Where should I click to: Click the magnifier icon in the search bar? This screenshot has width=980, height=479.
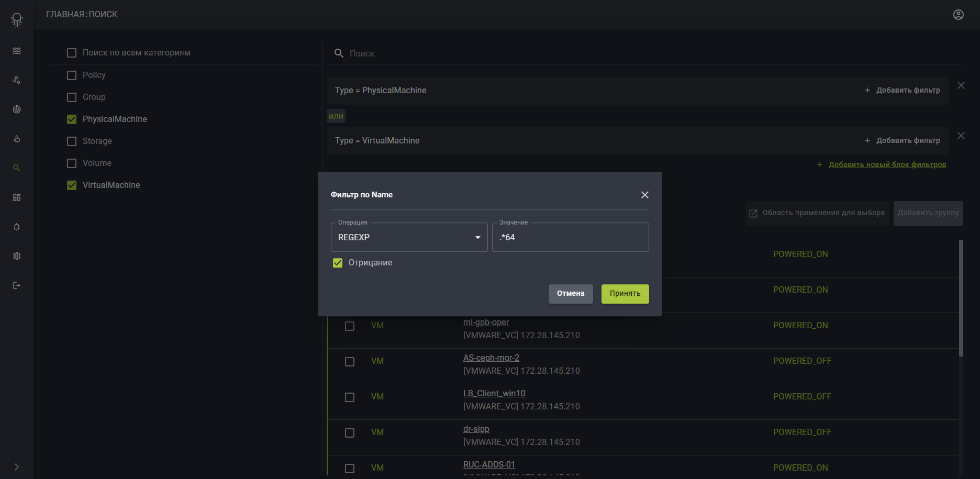tap(339, 53)
